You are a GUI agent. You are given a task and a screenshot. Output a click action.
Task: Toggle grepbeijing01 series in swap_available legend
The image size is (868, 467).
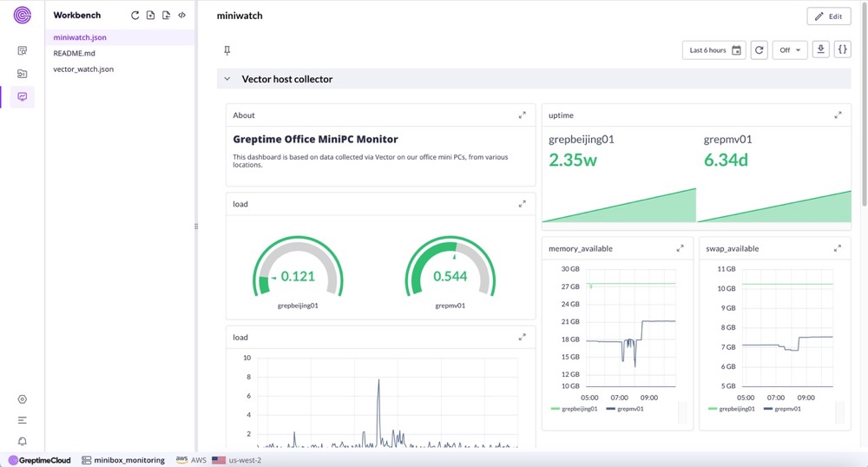click(x=731, y=409)
